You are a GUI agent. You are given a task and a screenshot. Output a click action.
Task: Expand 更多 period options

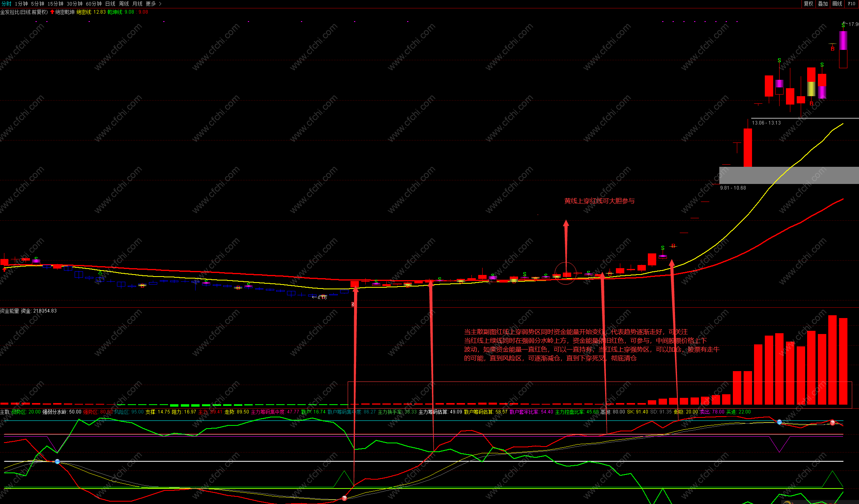point(150,4)
